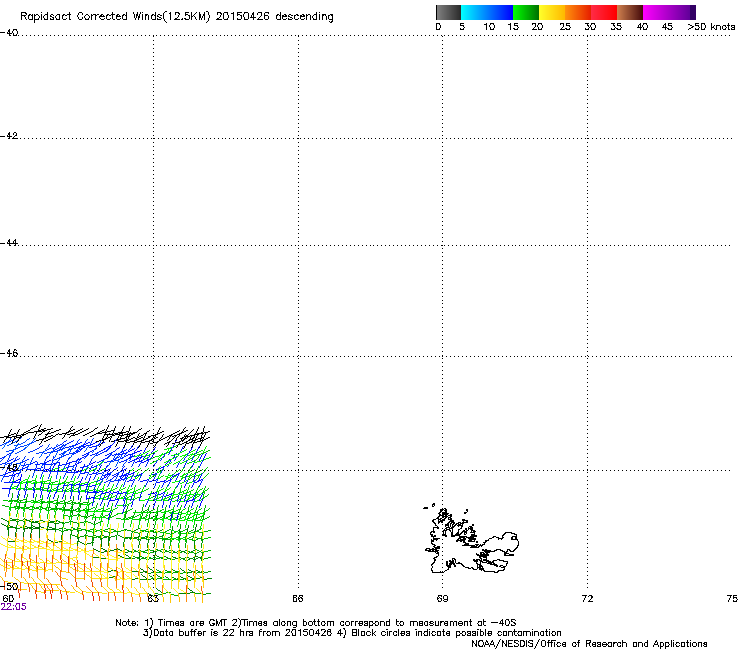Click the 60 longitude axis label
Image resolution: width=740 pixels, height=650 pixels.
(8, 599)
